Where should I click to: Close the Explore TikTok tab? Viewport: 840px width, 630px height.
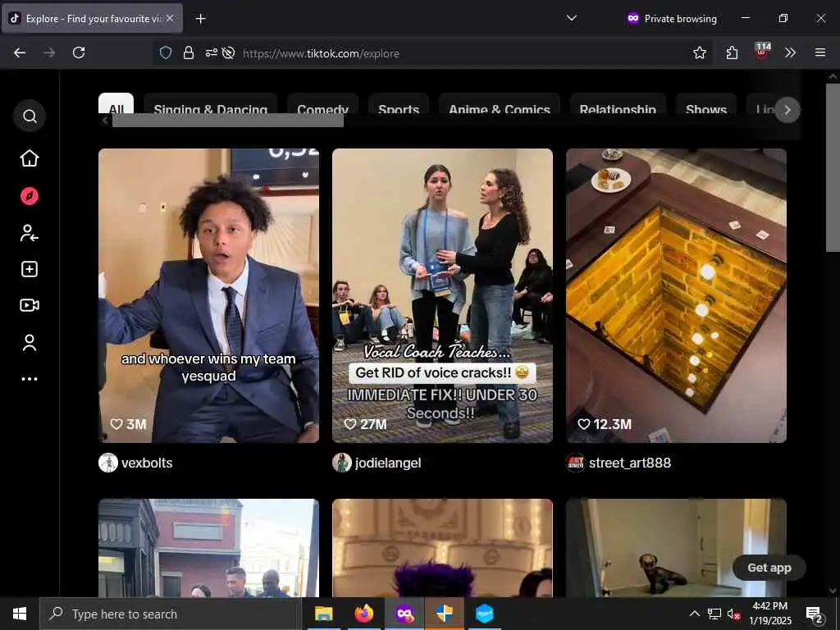coord(170,18)
